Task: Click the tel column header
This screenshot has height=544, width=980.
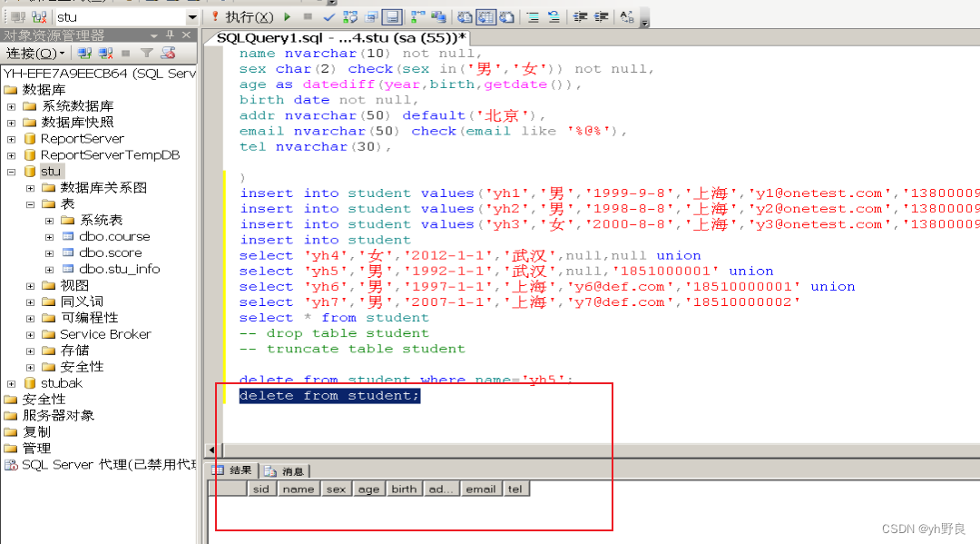Action: pos(515,489)
